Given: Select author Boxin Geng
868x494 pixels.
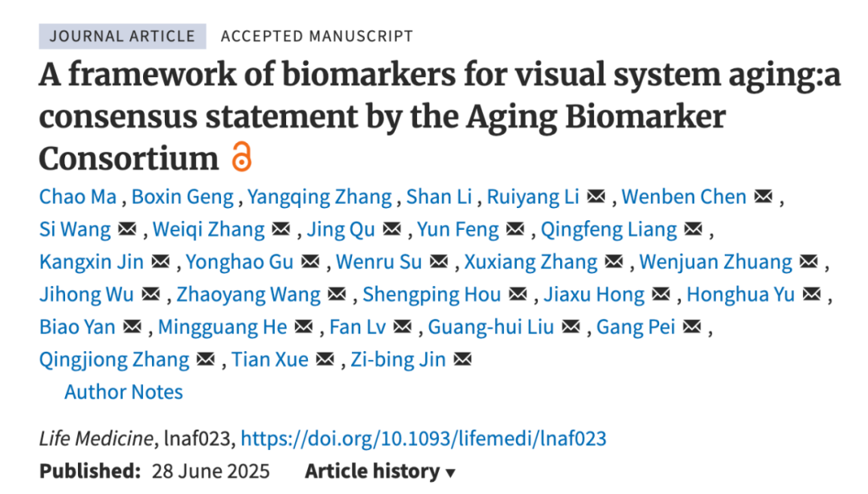Looking at the screenshot, I should (182, 196).
